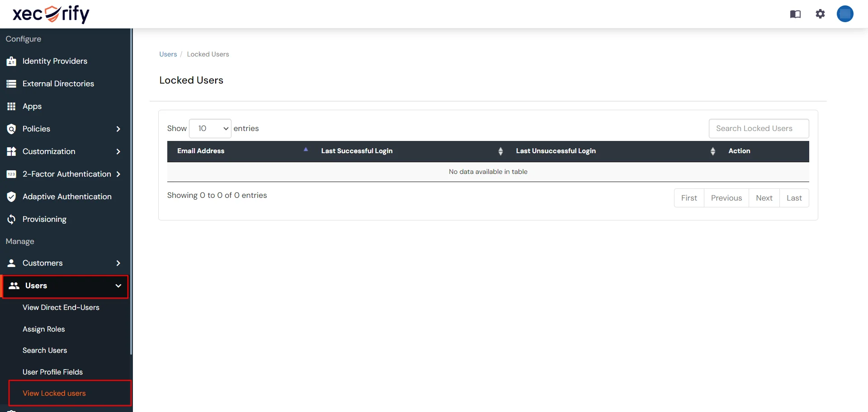Click the Next pagination button
Image resolution: width=868 pixels, height=412 pixels.
(764, 198)
